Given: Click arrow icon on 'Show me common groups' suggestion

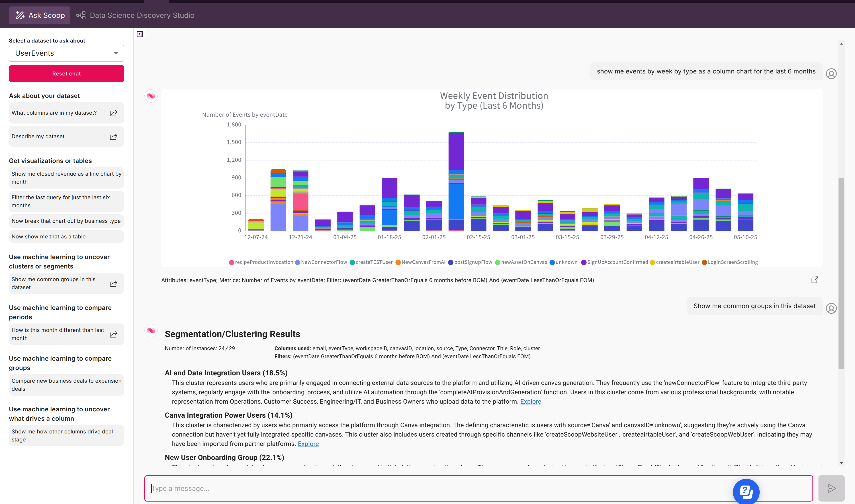Looking at the screenshot, I should pos(113,284).
